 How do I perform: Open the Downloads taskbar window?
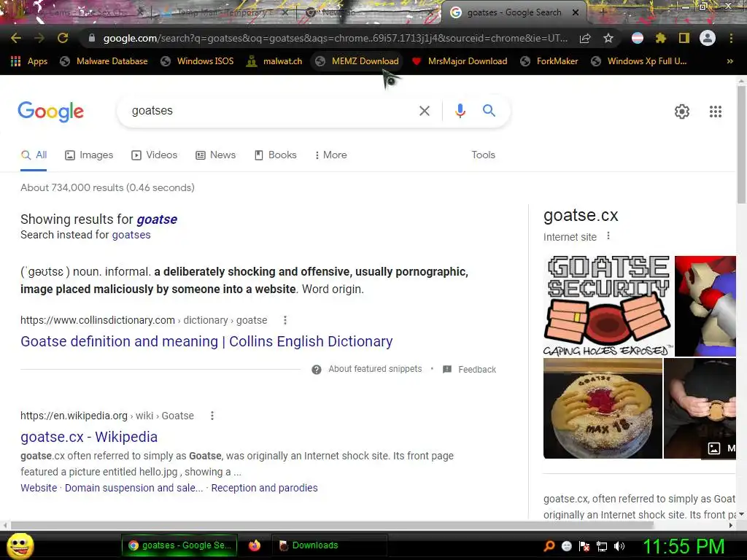click(x=329, y=545)
